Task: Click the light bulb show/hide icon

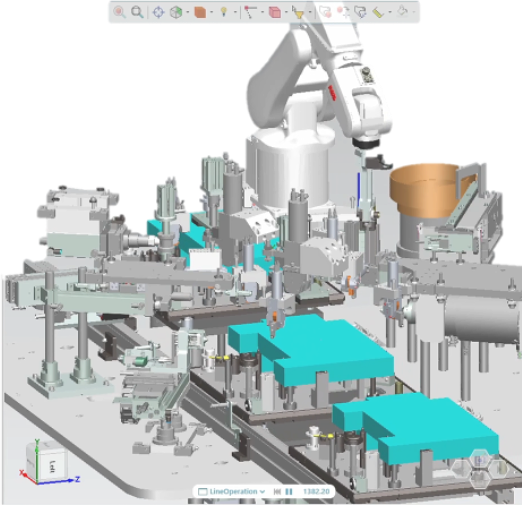Action: [224, 12]
